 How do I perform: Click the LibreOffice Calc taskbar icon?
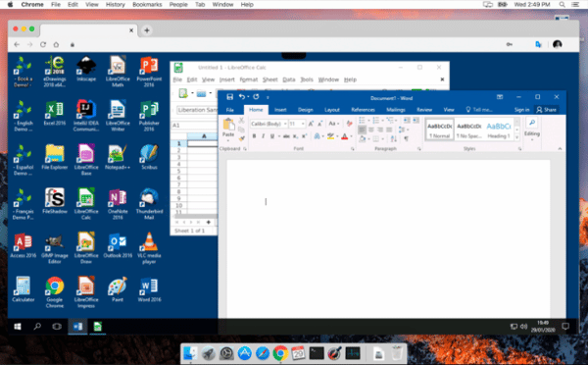coord(97,327)
